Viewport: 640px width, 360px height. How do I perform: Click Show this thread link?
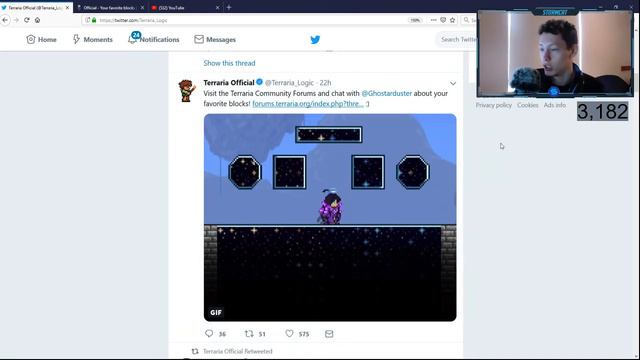tap(229, 63)
